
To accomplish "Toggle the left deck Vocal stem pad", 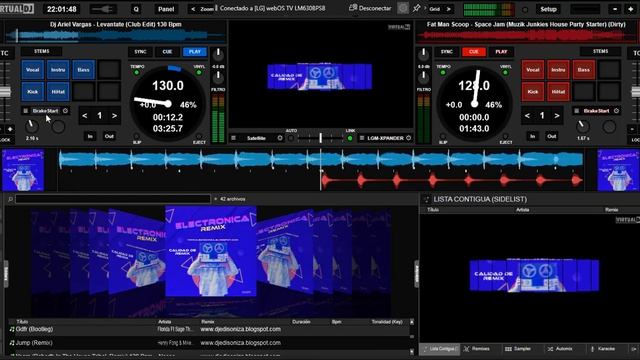I will pos(33,70).
